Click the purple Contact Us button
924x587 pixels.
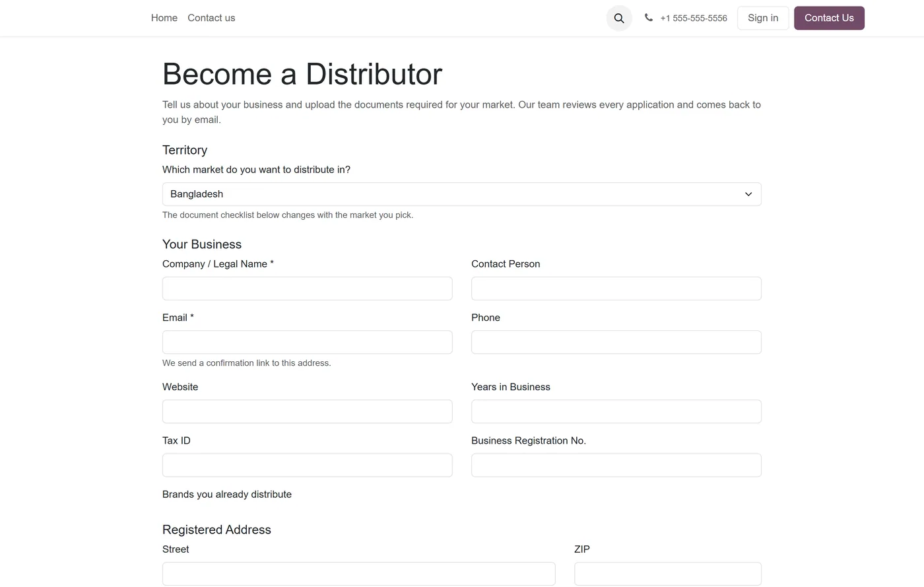(829, 18)
